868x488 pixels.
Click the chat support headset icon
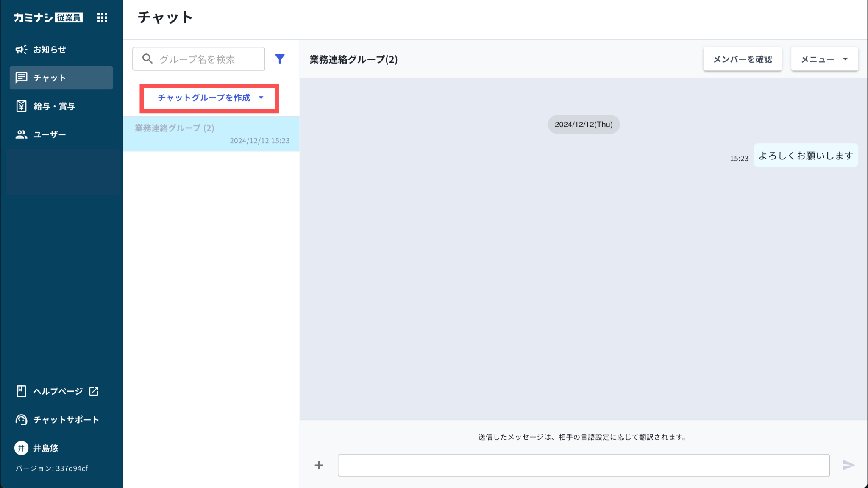click(x=21, y=420)
